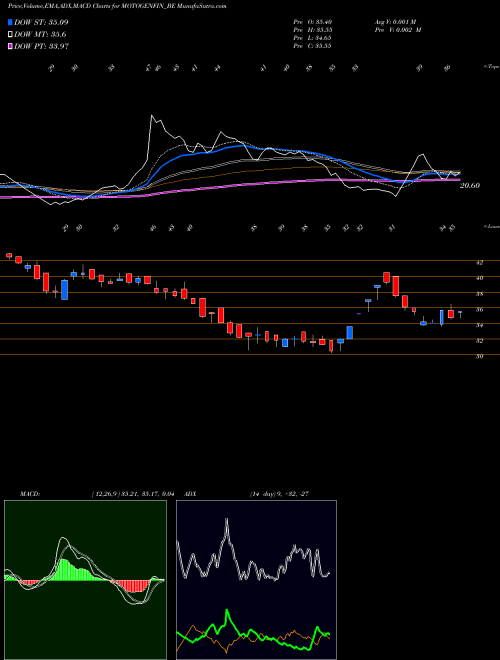Click the '<Lows' label at right edge
The width and height of the screenshot is (500, 660).
coord(492,226)
